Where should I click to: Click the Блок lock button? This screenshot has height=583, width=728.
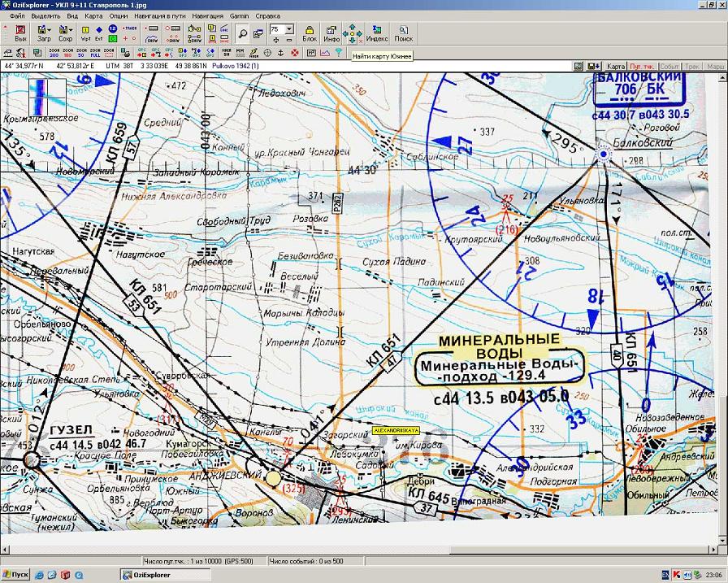(x=310, y=33)
